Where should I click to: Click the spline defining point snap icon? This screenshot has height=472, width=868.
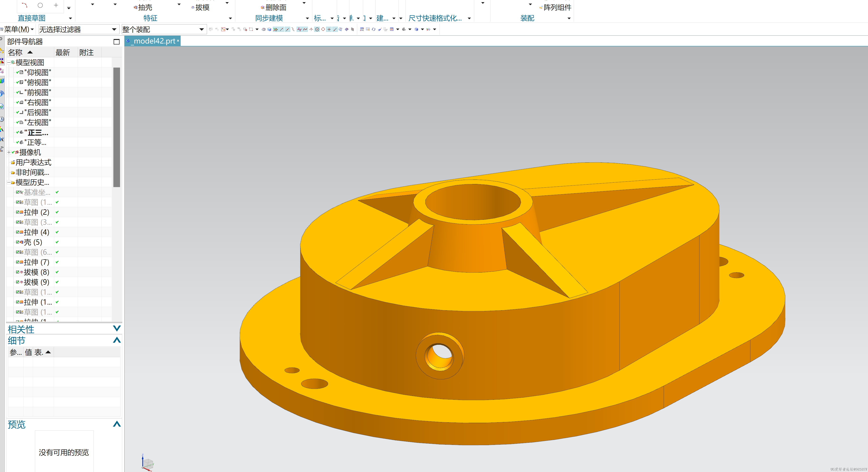pos(305,29)
